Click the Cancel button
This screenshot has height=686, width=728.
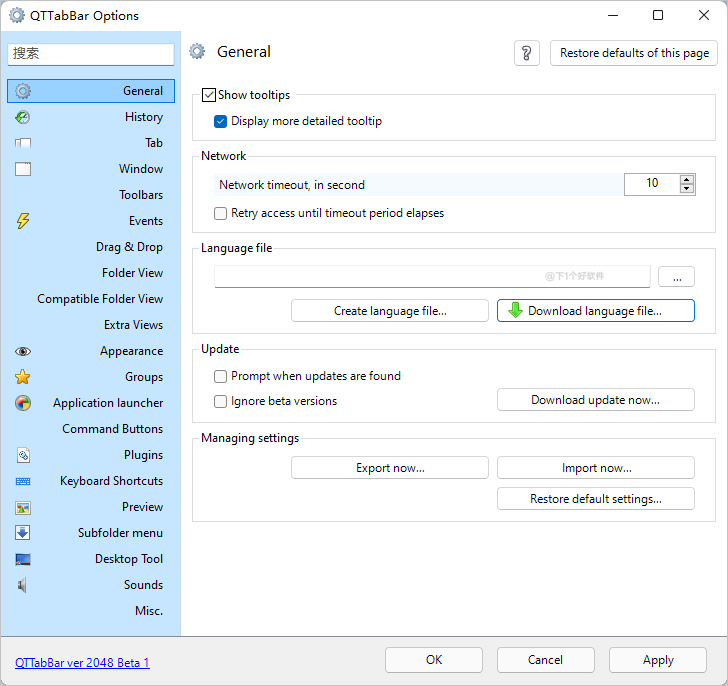[546, 660]
